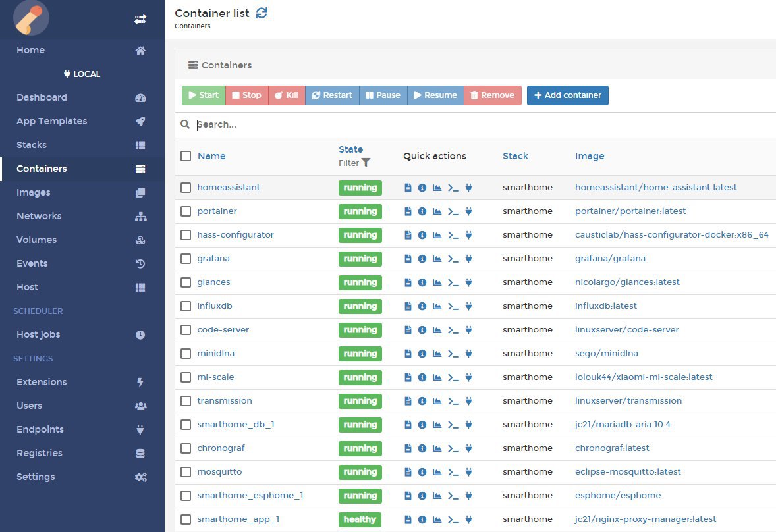Viewport: 776px width, 532px height.
Task: Open attach icon for homeassistant
Action: (x=468, y=188)
